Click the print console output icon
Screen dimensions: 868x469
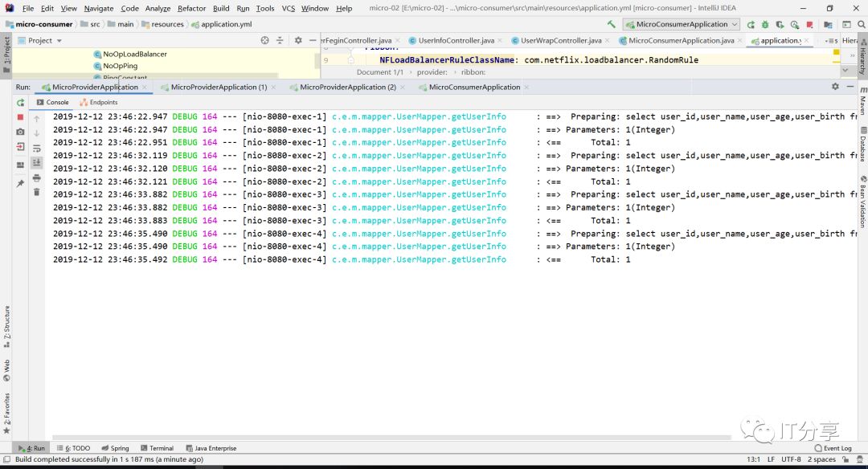click(36, 177)
